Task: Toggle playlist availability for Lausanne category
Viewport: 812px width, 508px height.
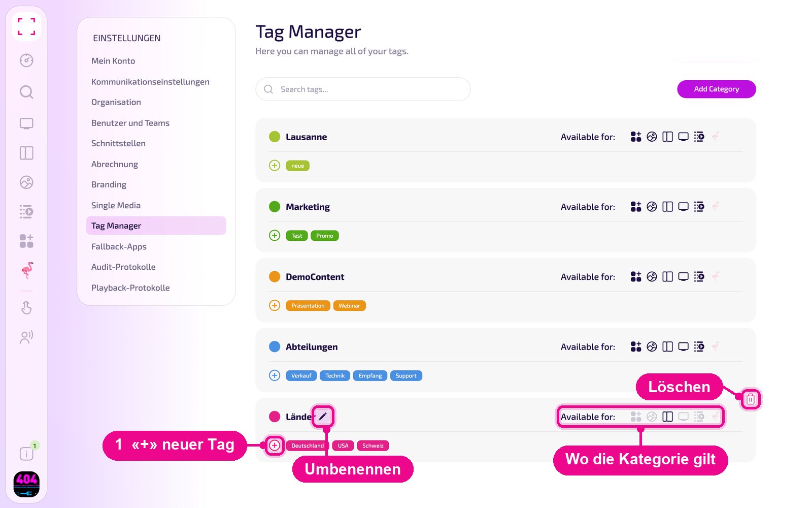Action: [699, 137]
